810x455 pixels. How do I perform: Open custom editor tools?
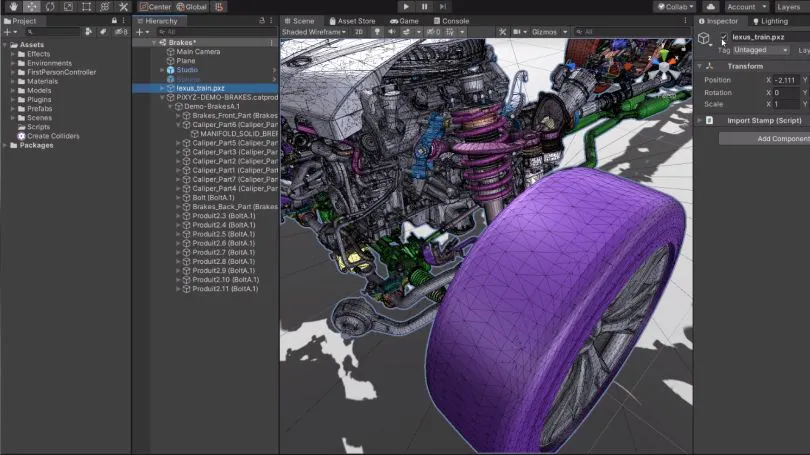123,7
